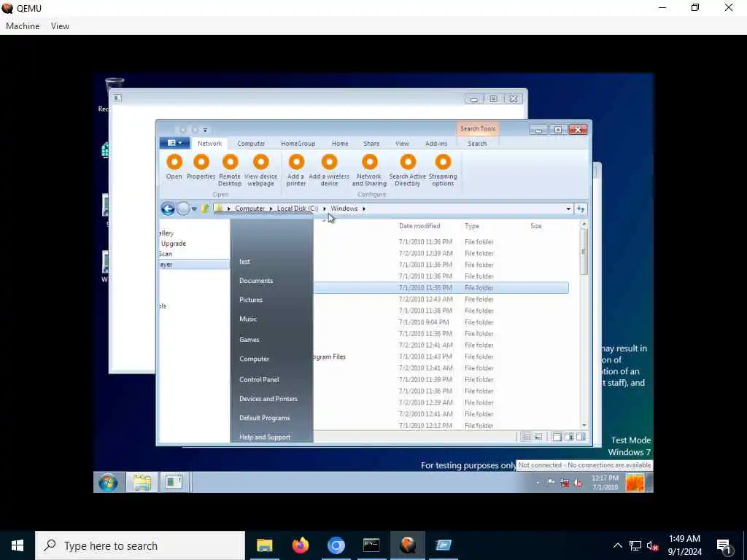Open the recent locations dropdown arrow

point(194,209)
